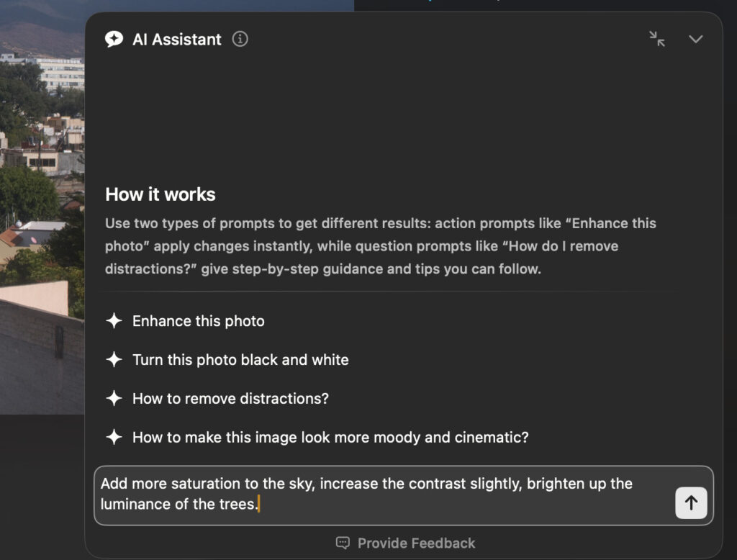Click the "How it works" heading
This screenshot has width=737, height=560.
(160, 194)
